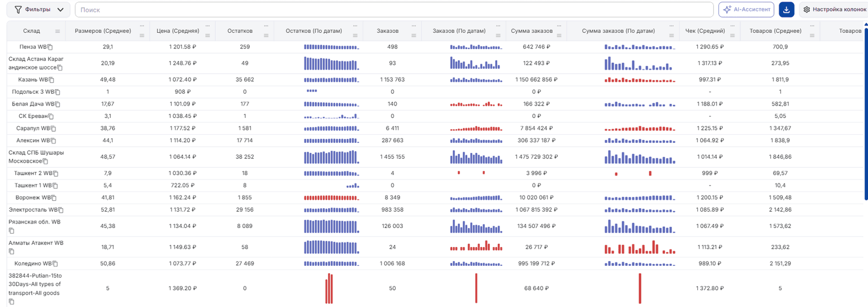Download table with the blue export icon
The width and height of the screenshot is (868, 307).
(787, 10)
